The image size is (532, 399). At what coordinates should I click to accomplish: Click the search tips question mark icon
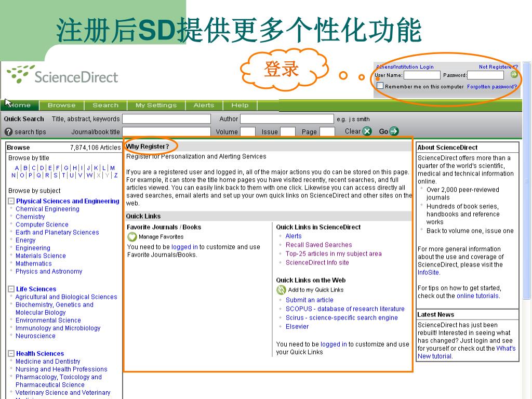8,132
